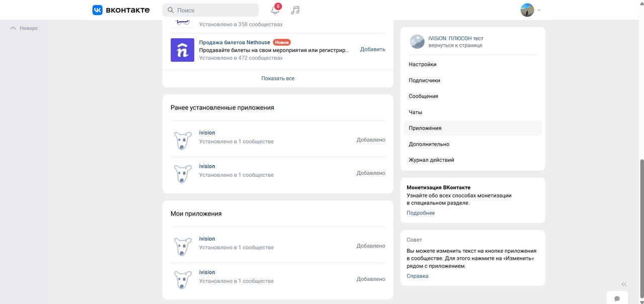Expand the list with Показать все
The height and width of the screenshot is (304, 644).
point(278,78)
